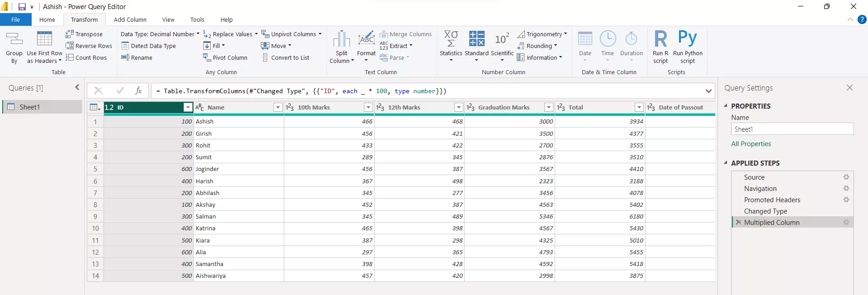The width and height of the screenshot is (868, 295).
Task: Click Use First Row as Headers
Action: click(44, 48)
